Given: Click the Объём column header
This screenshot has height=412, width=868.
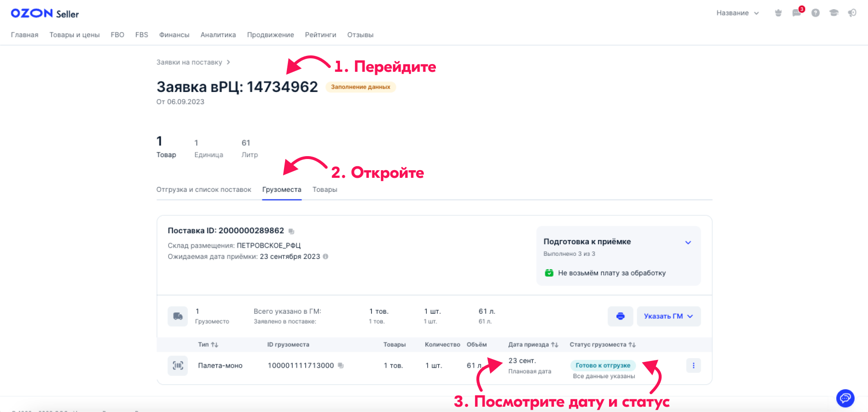Looking at the screenshot, I should [476, 345].
